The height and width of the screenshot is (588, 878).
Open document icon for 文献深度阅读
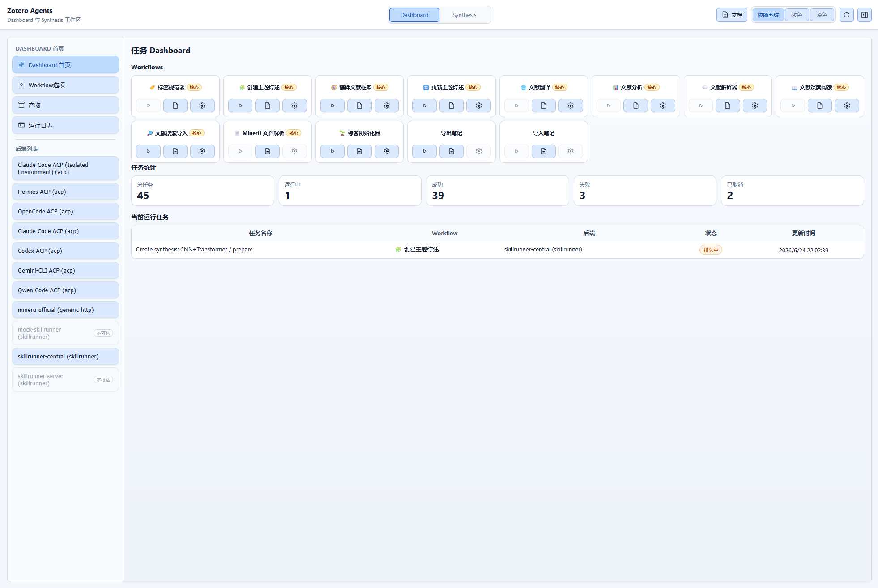pos(820,106)
